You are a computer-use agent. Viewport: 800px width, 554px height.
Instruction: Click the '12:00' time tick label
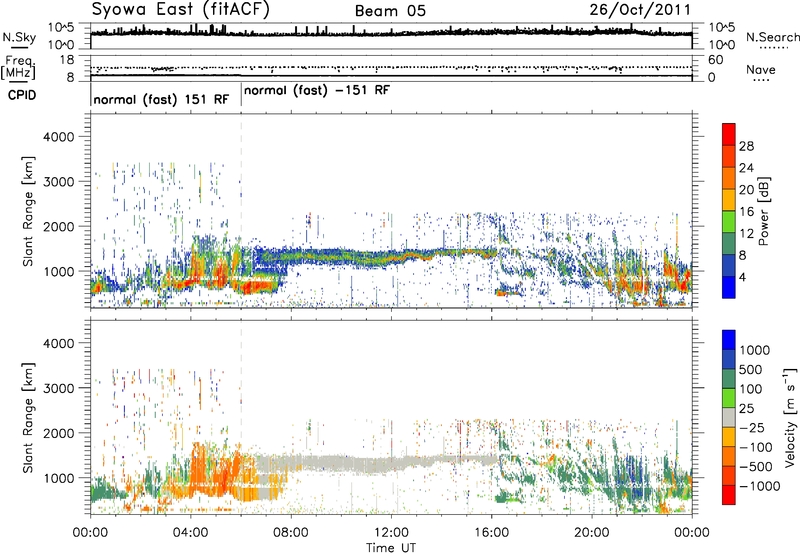[x=391, y=533]
